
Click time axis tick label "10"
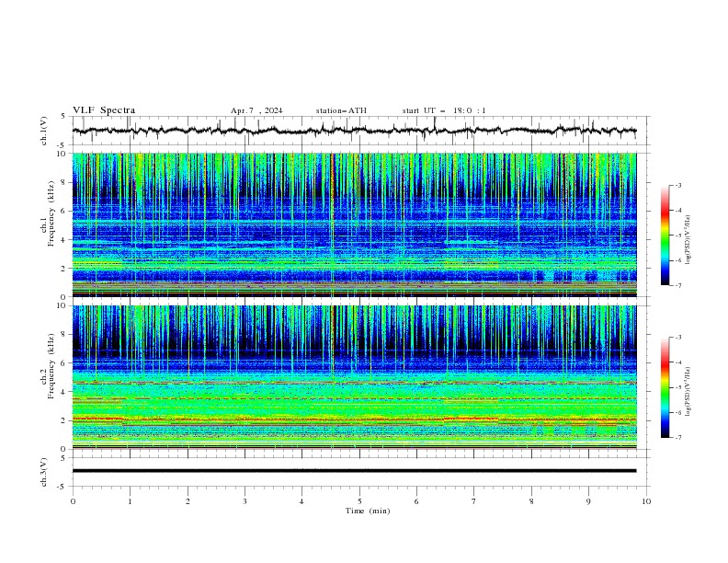(646, 501)
